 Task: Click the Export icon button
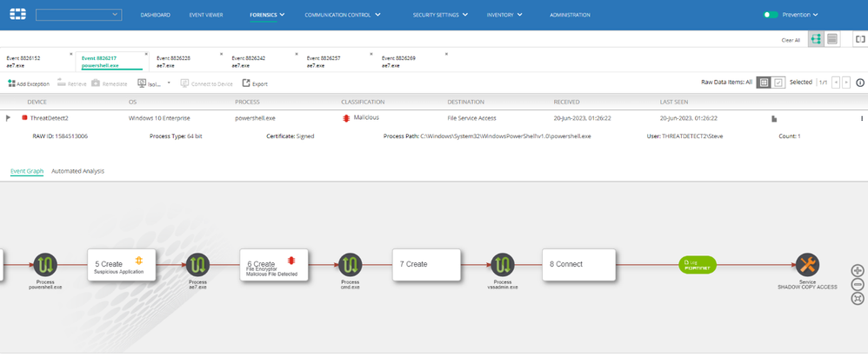tap(255, 83)
